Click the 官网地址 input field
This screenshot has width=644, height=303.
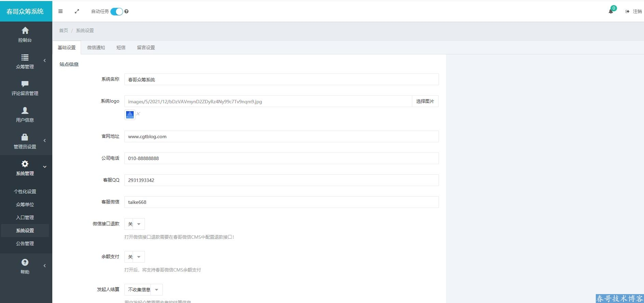tap(281, 136)
